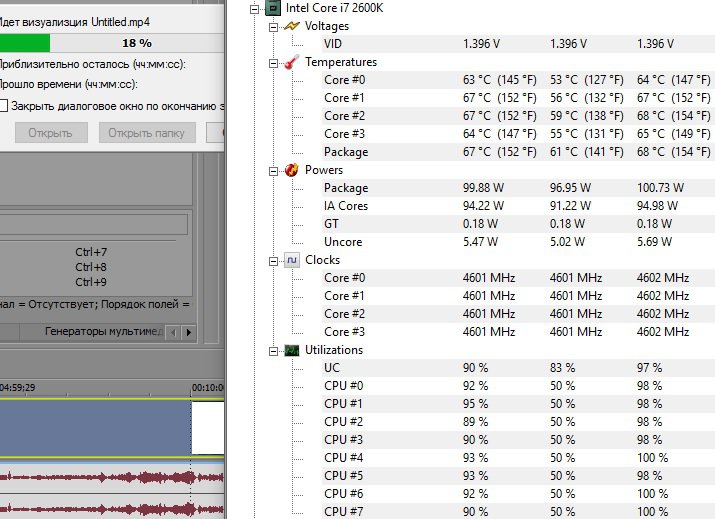
Task: Click the Прошло времени label
Action: (x=68, y=84)
